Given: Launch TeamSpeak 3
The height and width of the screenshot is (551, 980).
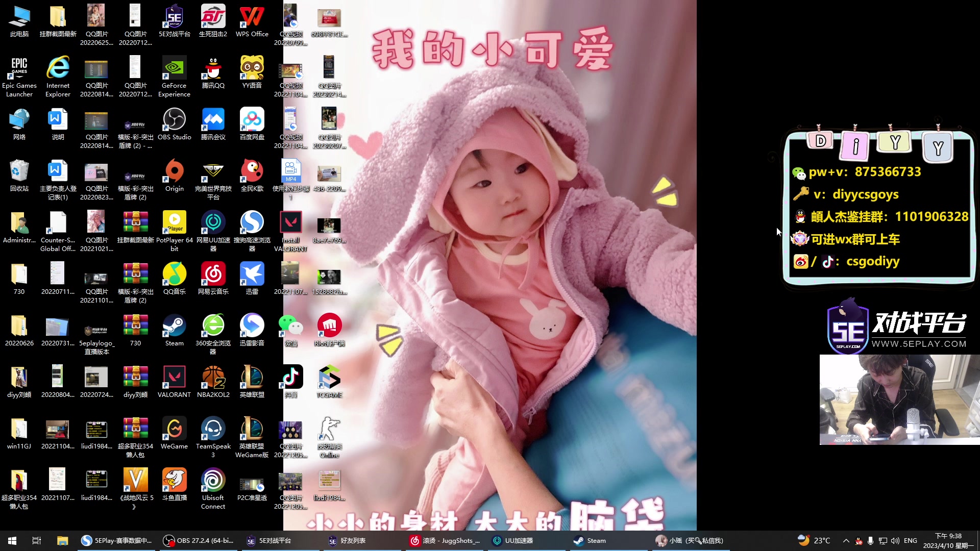Looking at the screenshot, I should click(x=213, y=437).
